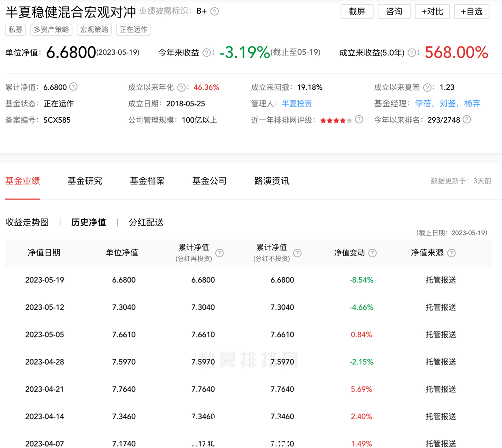Add fund to watchlist with +自选

click(x=472, y=12)
